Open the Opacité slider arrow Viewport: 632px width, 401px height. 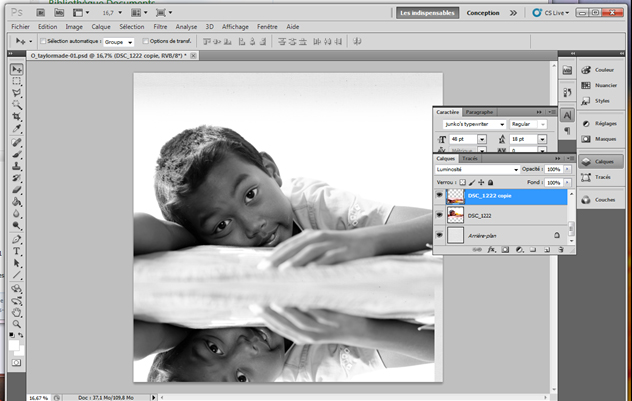click(x=567, y=169)
